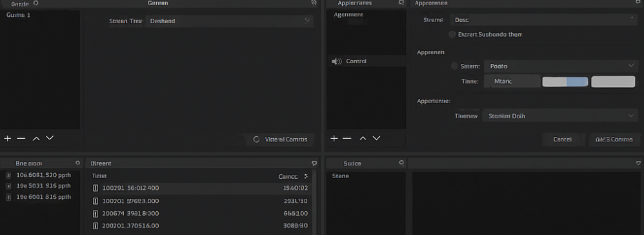Open the Tiienew Stonlini Doih dropdown
Screen dimensions: 644x235
tap(560, 116)
